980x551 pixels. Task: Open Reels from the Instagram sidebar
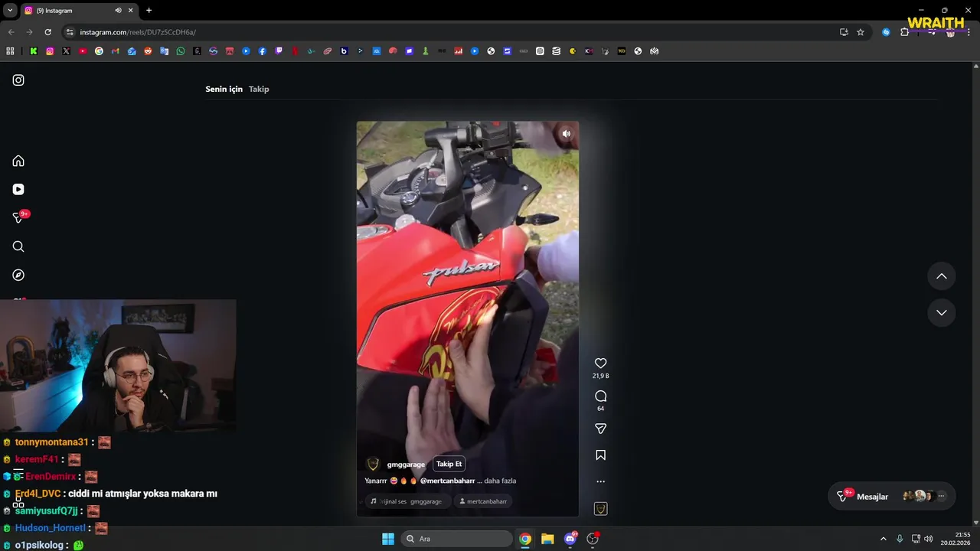coord(18,189)
